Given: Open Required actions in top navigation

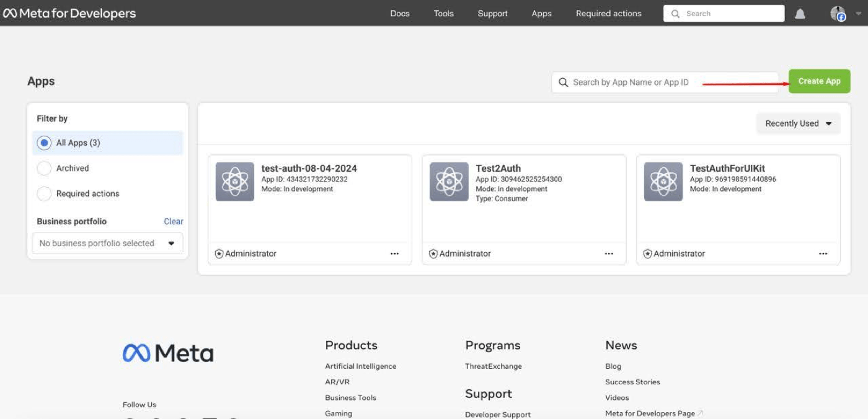Looking at the screenshot, I should [609, 13].
